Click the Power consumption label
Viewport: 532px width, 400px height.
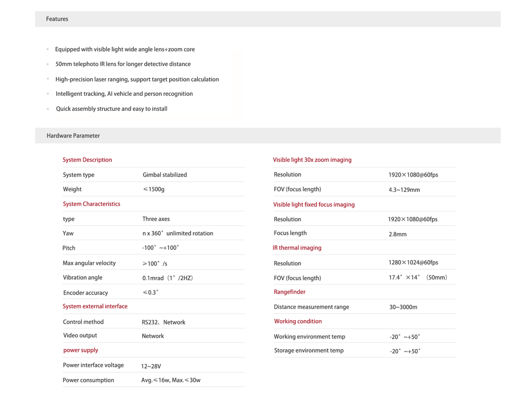tap(88, 380)
